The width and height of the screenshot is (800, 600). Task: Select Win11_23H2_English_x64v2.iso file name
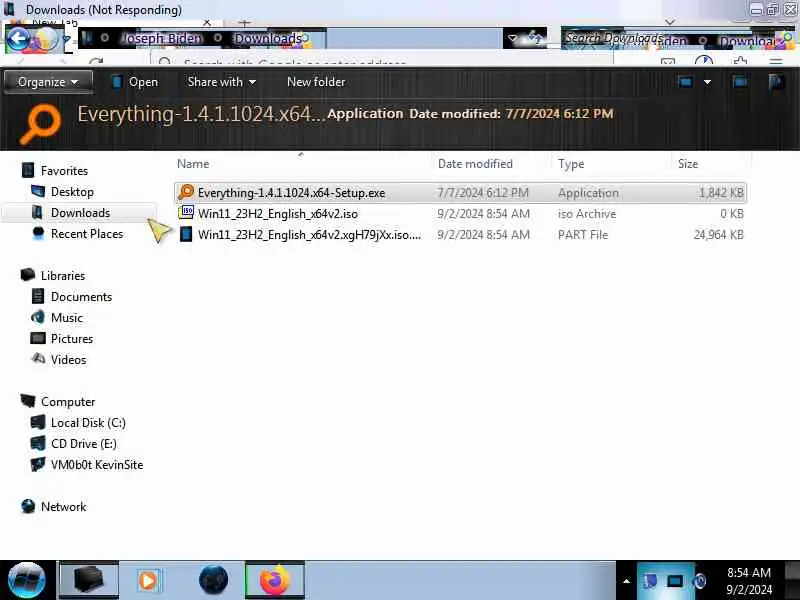click(278, 214)
